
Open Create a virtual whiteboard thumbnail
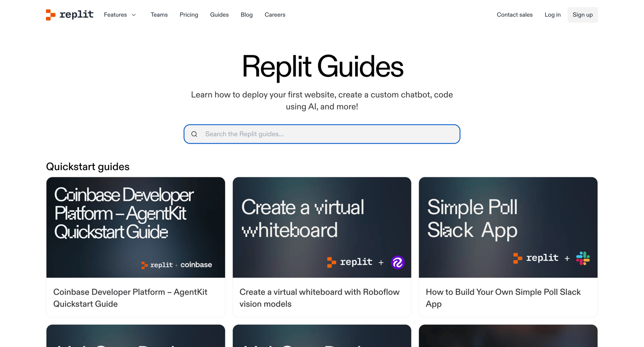322,228
